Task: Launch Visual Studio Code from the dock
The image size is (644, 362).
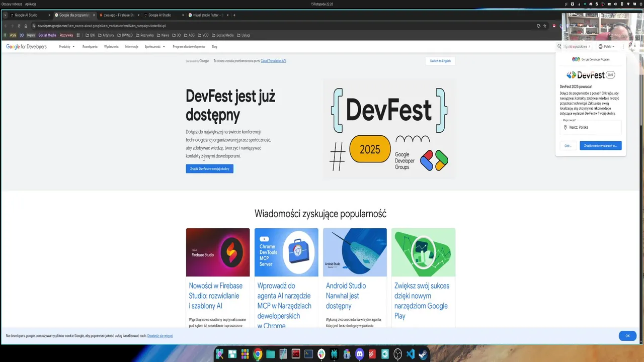Action: [x=410, y=353]
